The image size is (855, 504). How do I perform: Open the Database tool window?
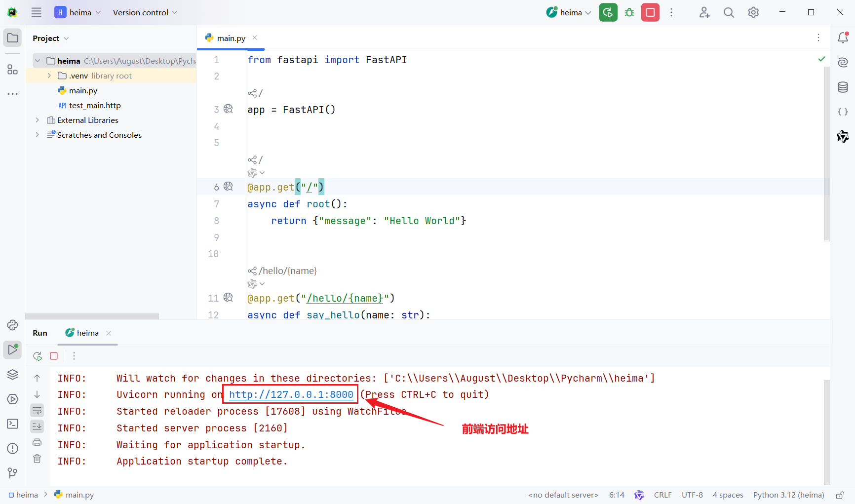[x=843, y=87]
